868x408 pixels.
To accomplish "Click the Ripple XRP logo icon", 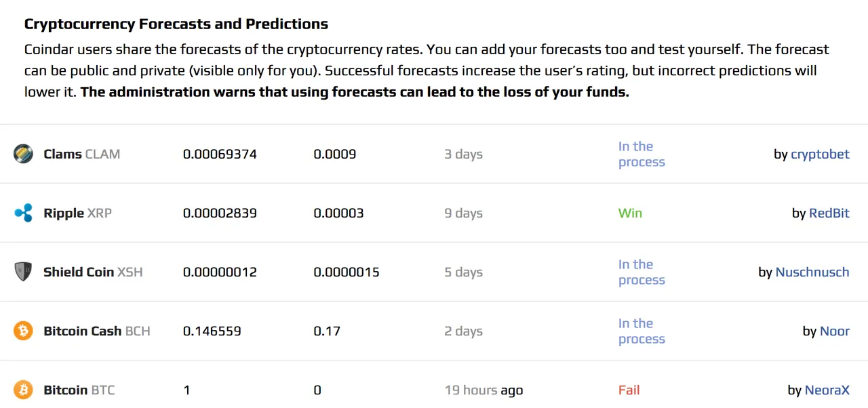I will (23, 213).
